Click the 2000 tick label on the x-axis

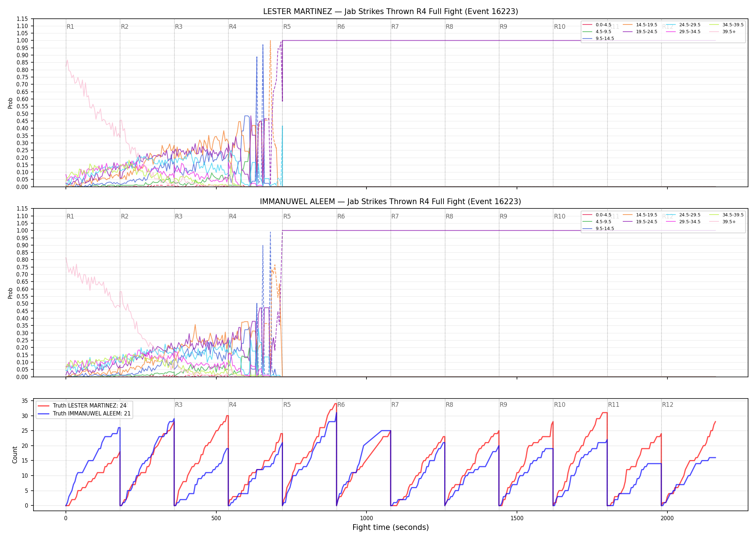click(x=667, y=518)
